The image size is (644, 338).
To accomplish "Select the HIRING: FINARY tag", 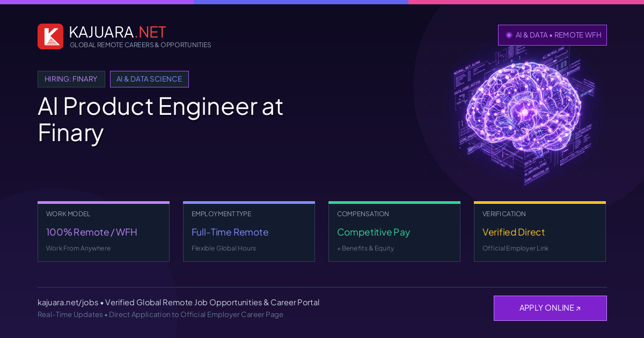I will tap(71, 79).
